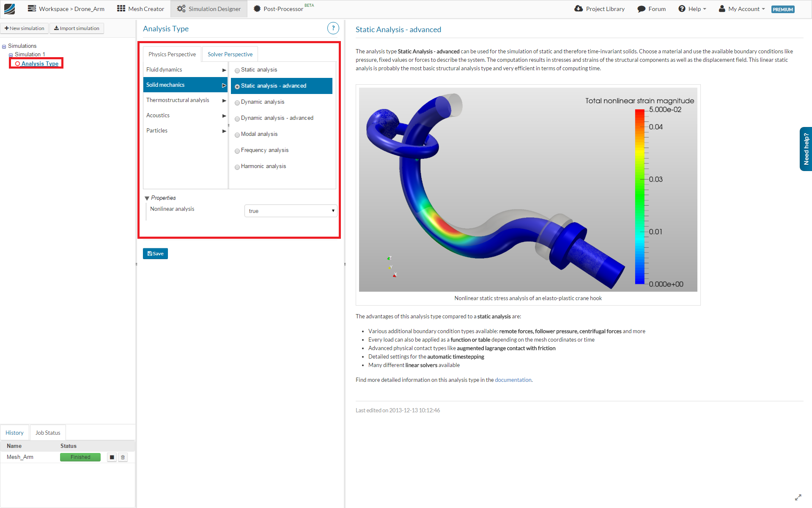Image resolution: width=812 pixels, height=508 pixels.
Task: Click the crane hook simulation image
Action: (x=528, y=190)
